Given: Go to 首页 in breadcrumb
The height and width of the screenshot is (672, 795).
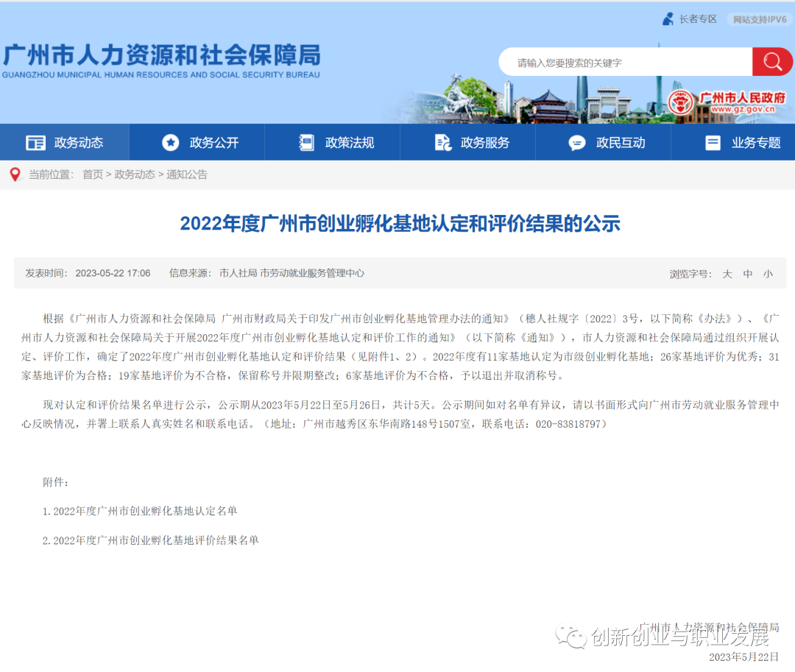Looking at the screenshot, I should 93,174.
